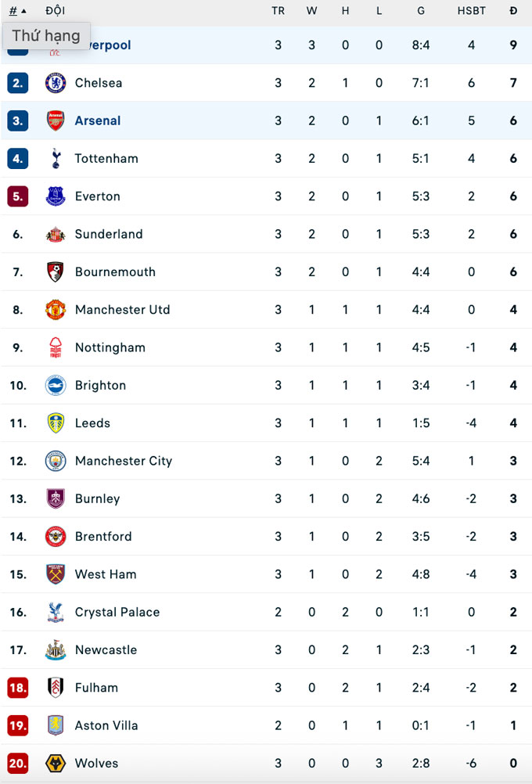
Task: Sort standings by the HSBT column header
Action: (x=471, y=11)
